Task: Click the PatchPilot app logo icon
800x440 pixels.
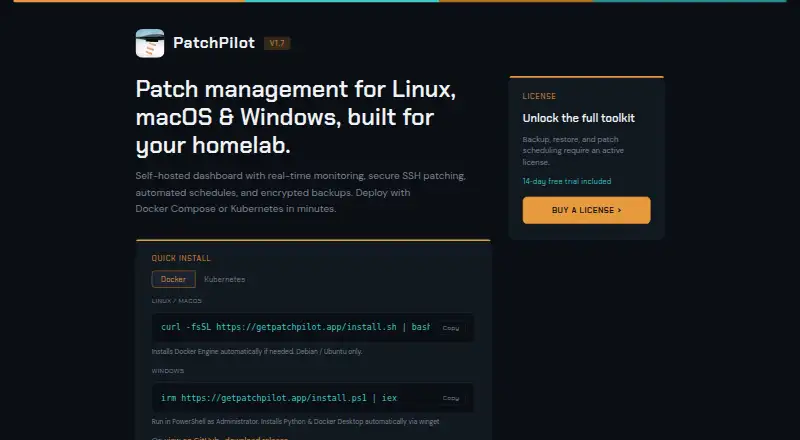Action: click(x=150, y=43)
